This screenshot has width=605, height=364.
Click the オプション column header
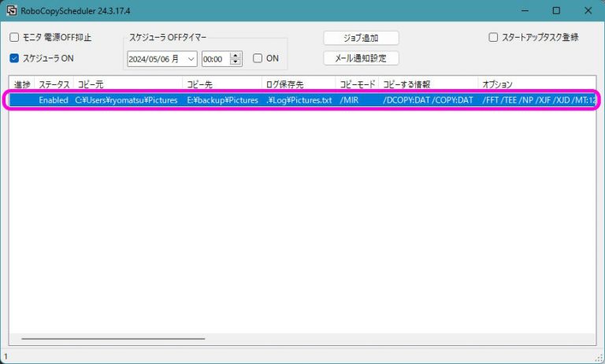click(x=537, y=84)
